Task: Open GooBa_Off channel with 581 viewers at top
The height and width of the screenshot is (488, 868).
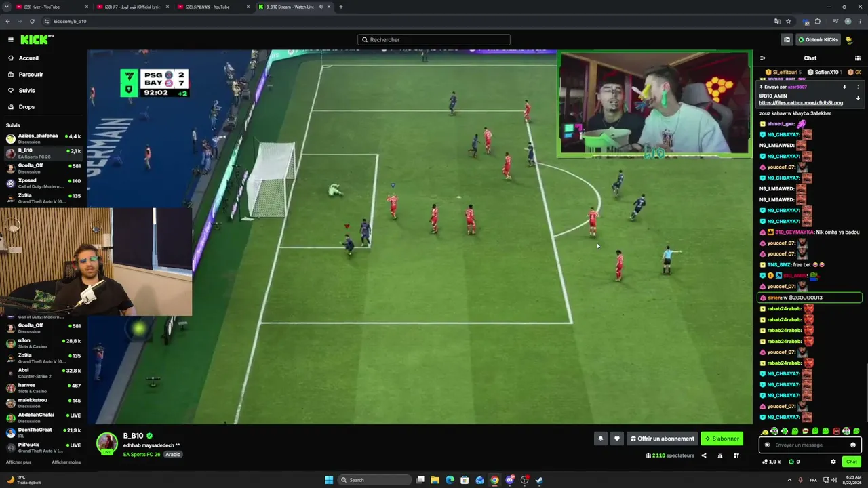Action: [x=43, y=168]
